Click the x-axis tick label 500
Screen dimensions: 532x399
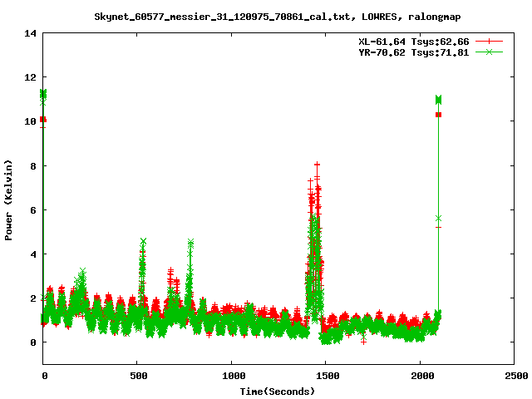pyautogui.click(x=139, y=376)
